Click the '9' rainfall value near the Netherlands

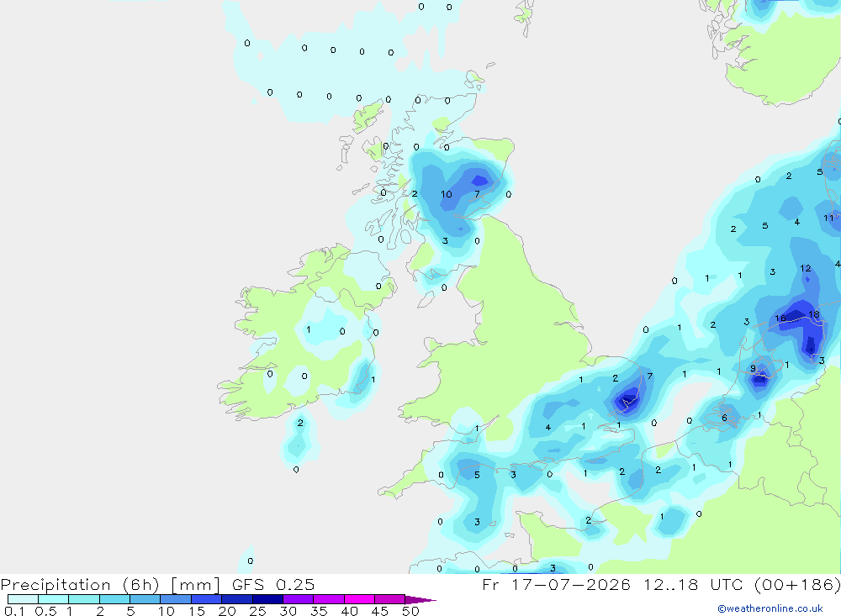tap(753, 368)
